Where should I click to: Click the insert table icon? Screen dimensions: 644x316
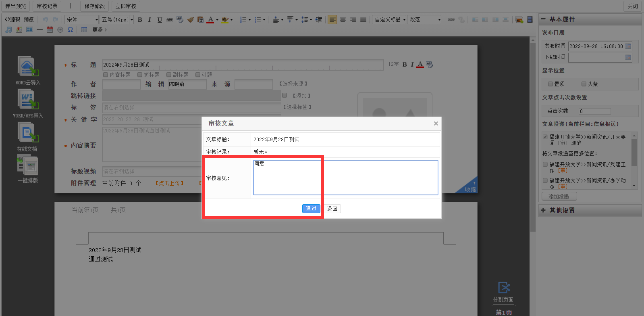(x=84, y=29)
